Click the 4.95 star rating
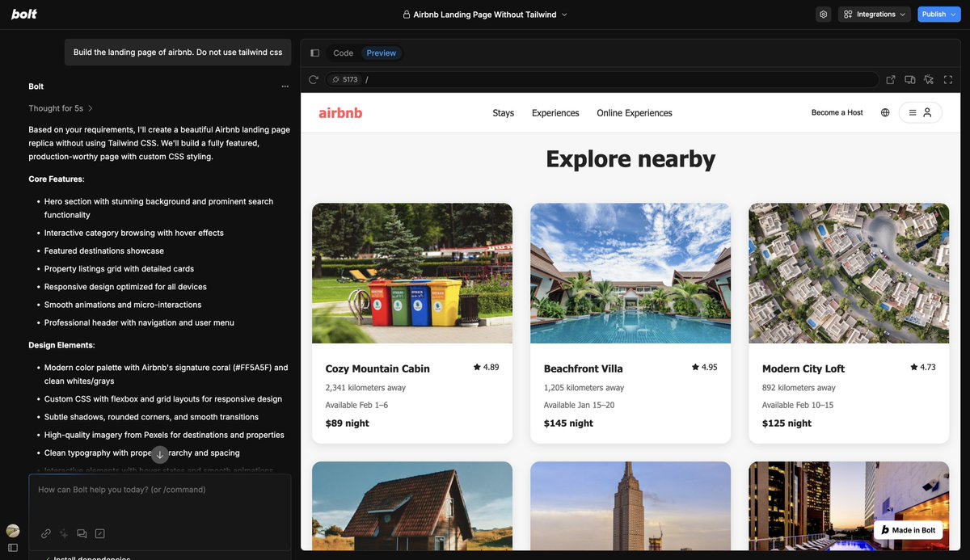970x560 pixels. [704, 367]
